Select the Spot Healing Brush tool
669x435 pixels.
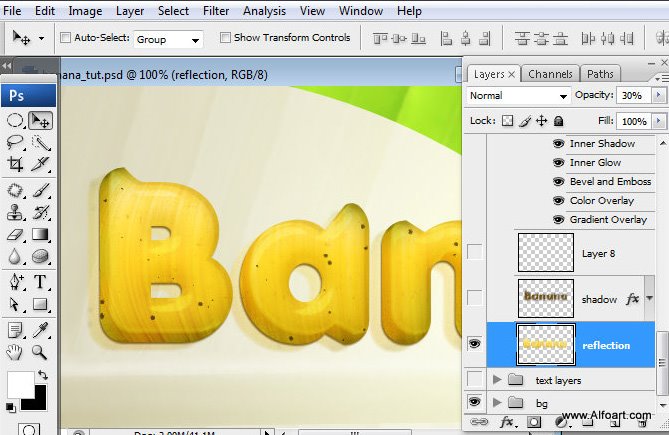15,190
